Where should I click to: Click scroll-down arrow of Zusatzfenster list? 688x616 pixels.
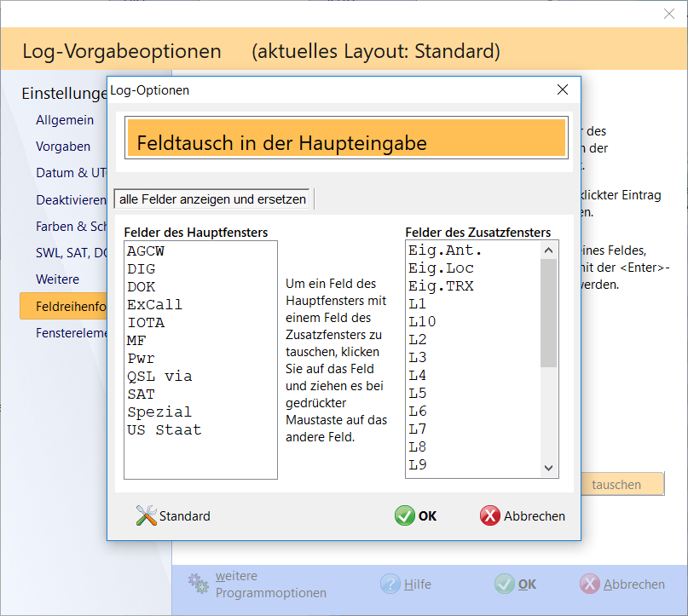(548, 468)
